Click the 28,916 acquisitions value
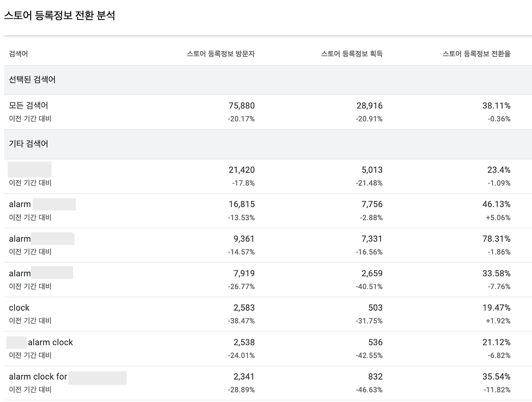This screenshot has height=402, width=532. [x=369, y=106]
